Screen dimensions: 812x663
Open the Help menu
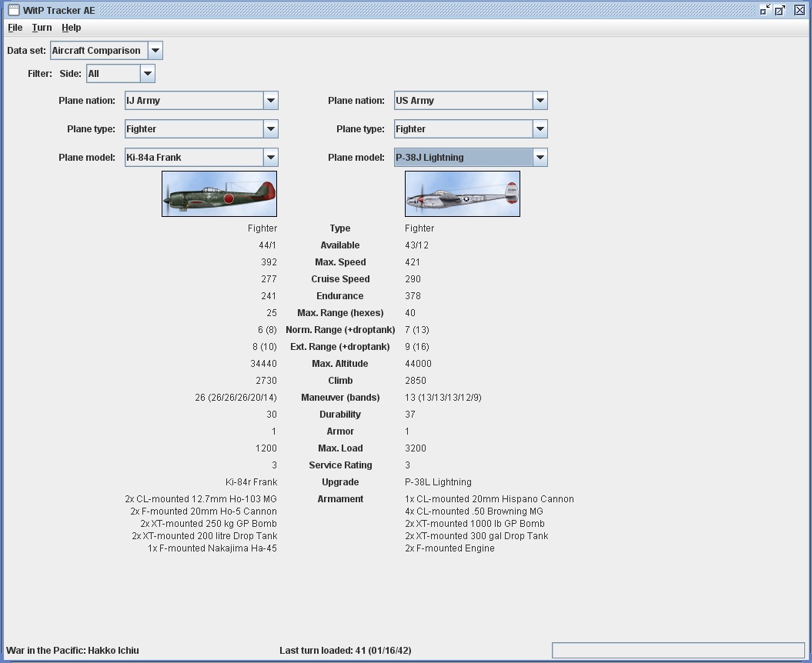click(72, 28)
